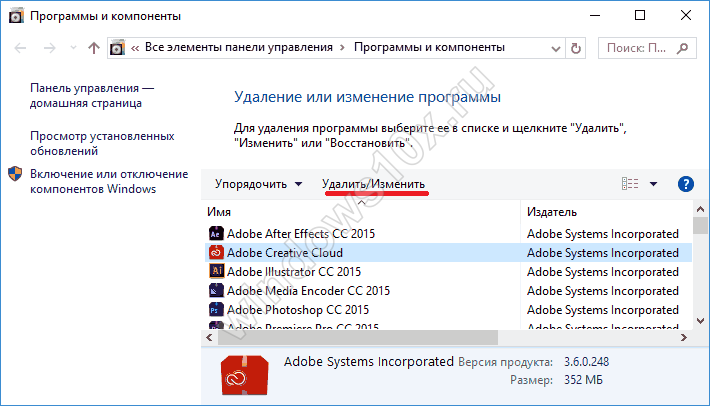Image resolution: width=710 pixels, height=406 pixels.
Task: Expand the address bar history dropdown
Action: coord(556,48)
